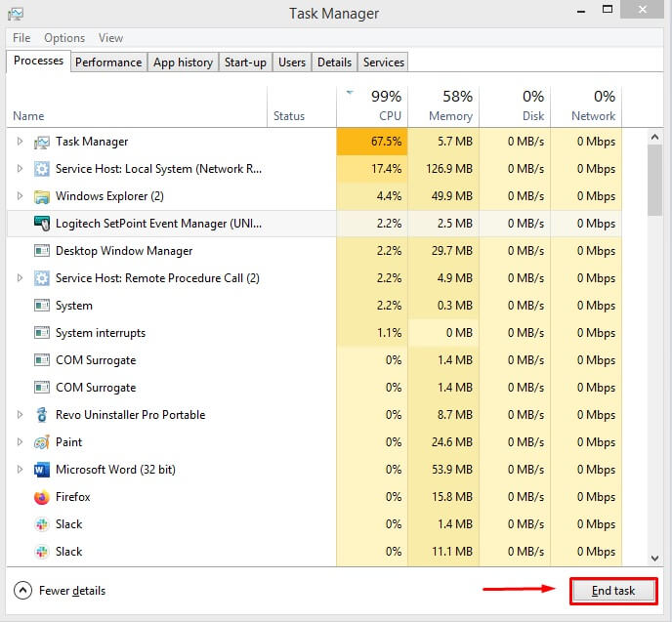Click the 24.6 MB memory cell

pos(443,442)
